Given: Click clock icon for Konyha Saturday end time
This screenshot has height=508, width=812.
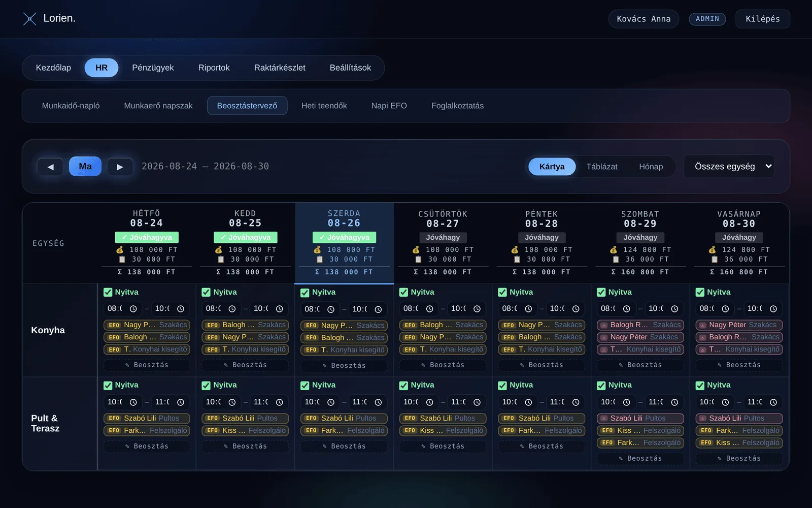Looking at the screenshot, I should tap(674, 309).
